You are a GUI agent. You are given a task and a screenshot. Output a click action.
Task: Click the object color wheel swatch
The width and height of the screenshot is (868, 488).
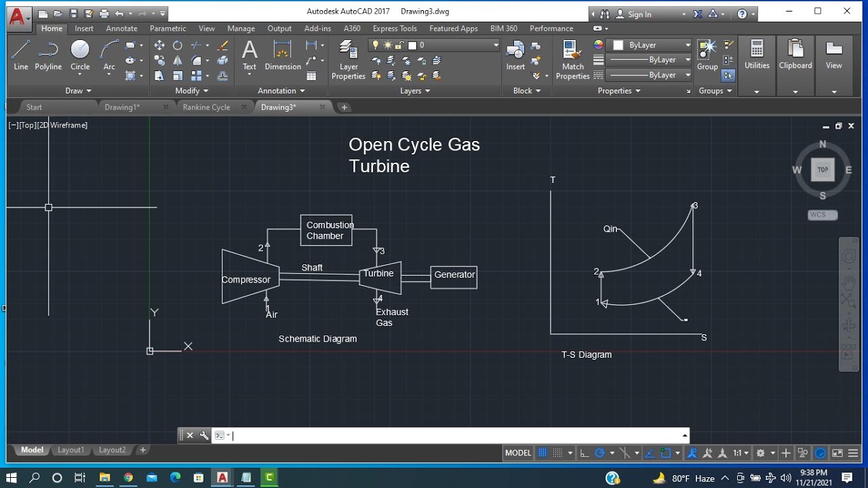coord(598,45)
